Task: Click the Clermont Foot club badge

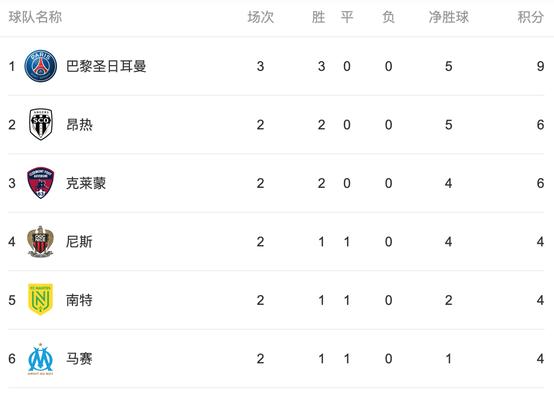Action: pos(41,183)
